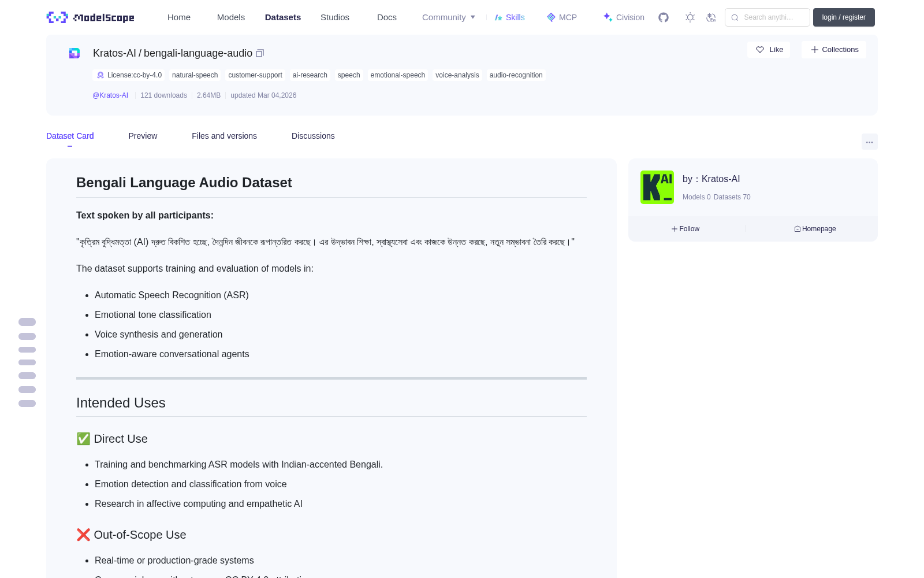Open the Docs menu
Image resolution: width=924 pixels, height=578 pixels.
pos(387,17)
